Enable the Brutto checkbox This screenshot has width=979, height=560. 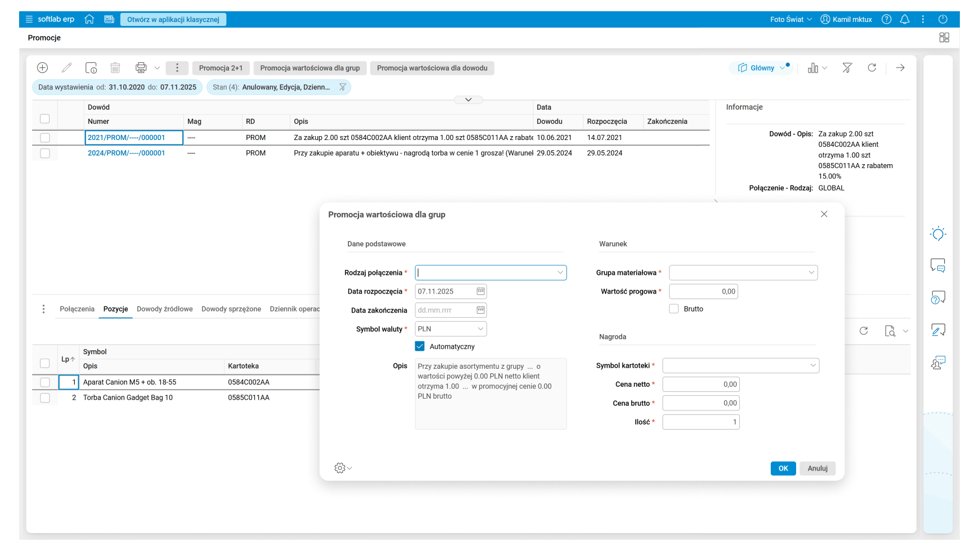click(x=674, y=309)
